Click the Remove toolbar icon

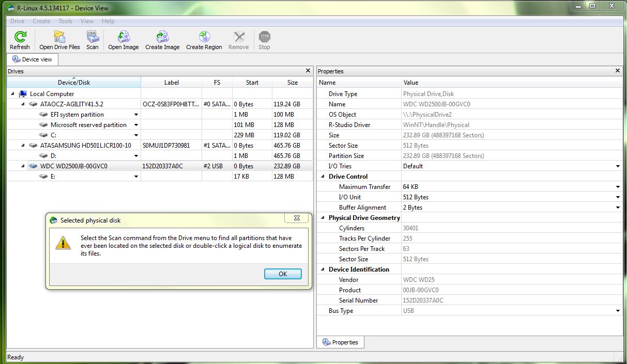[239, 37]
